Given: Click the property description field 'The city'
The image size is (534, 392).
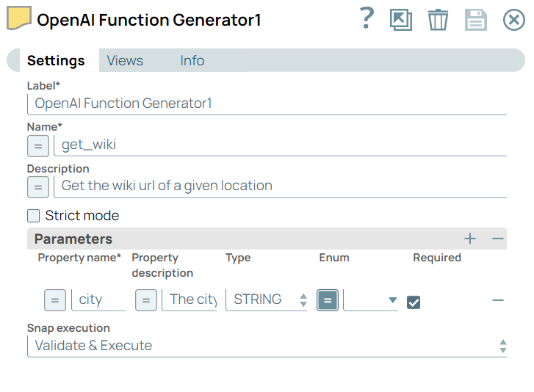Looking at the screenshot, I should pyautogui.click(x=190, y=300).
